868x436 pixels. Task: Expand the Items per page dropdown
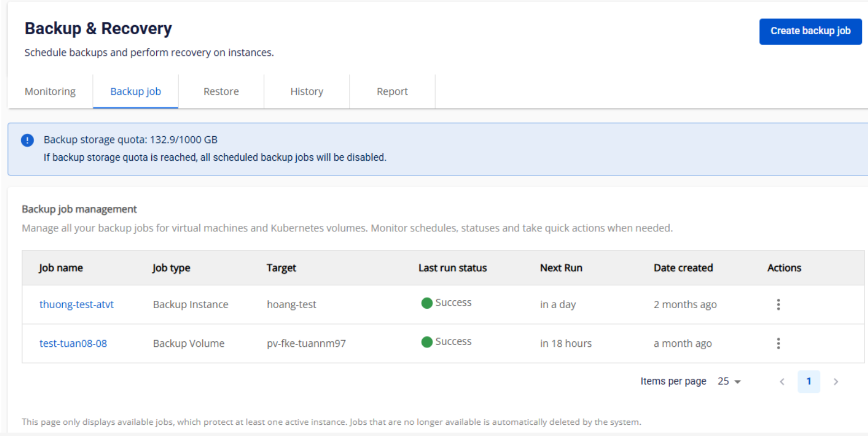pos(730,382)
